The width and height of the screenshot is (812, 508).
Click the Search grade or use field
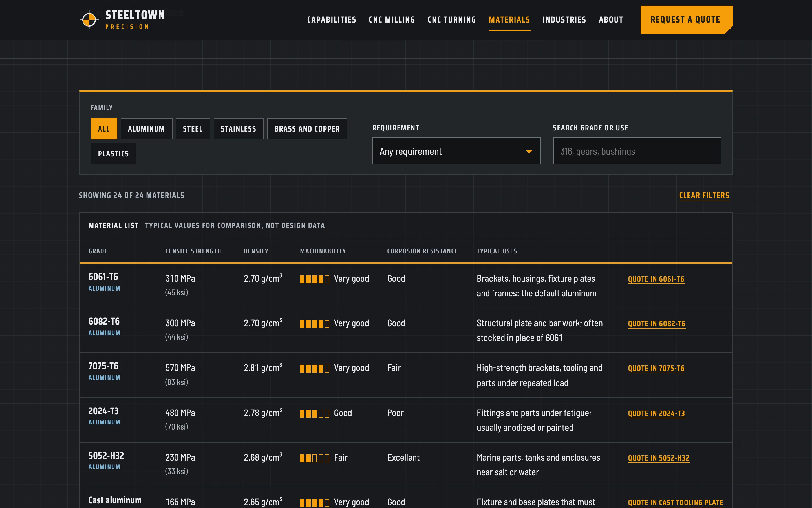point(637,151)
